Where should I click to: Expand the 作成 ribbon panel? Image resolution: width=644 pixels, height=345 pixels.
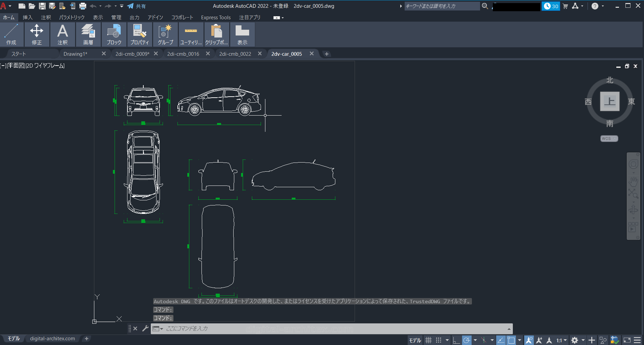click(x=11, y=34)
